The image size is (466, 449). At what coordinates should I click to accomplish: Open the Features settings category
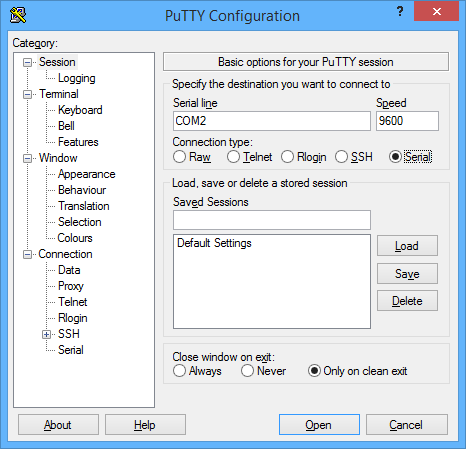click(x=78, y=142)
